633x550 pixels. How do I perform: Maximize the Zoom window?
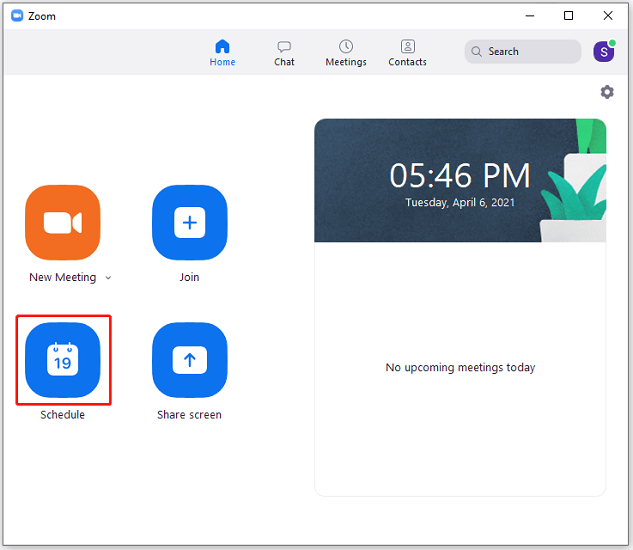tap(568, 16)
